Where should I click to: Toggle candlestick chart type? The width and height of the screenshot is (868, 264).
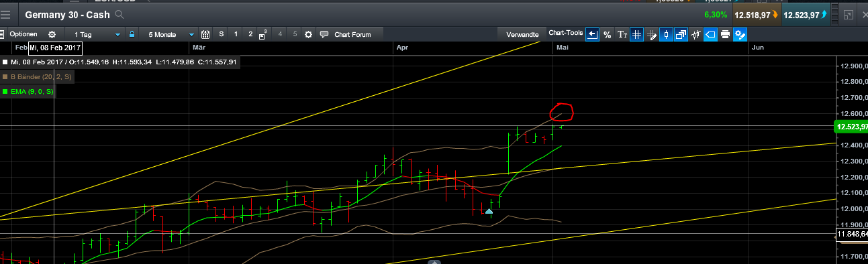[666, 34]
